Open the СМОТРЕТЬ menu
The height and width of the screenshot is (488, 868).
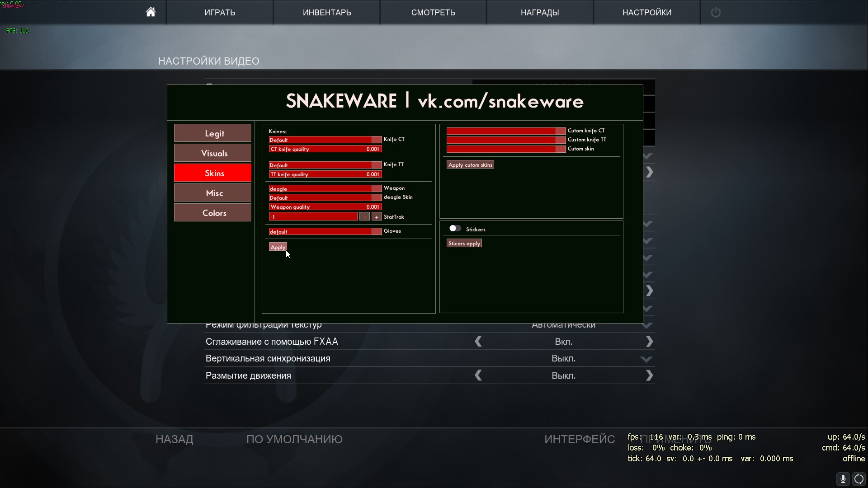point(433,13)
